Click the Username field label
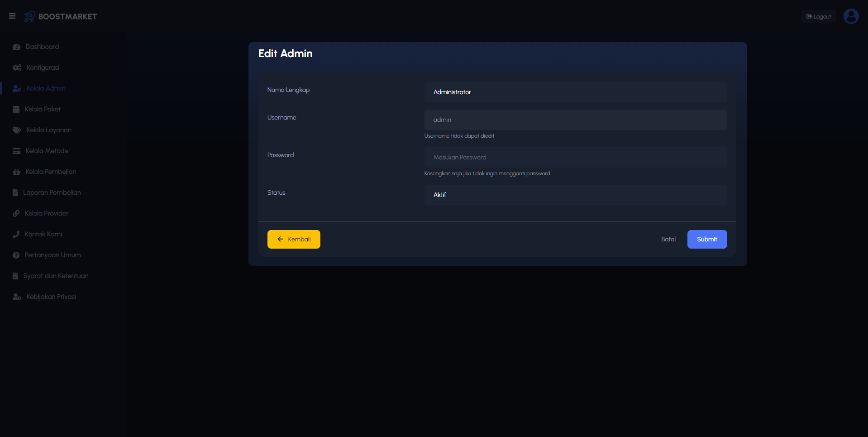This screenshot has height=437, width=868. pos(281,117)
